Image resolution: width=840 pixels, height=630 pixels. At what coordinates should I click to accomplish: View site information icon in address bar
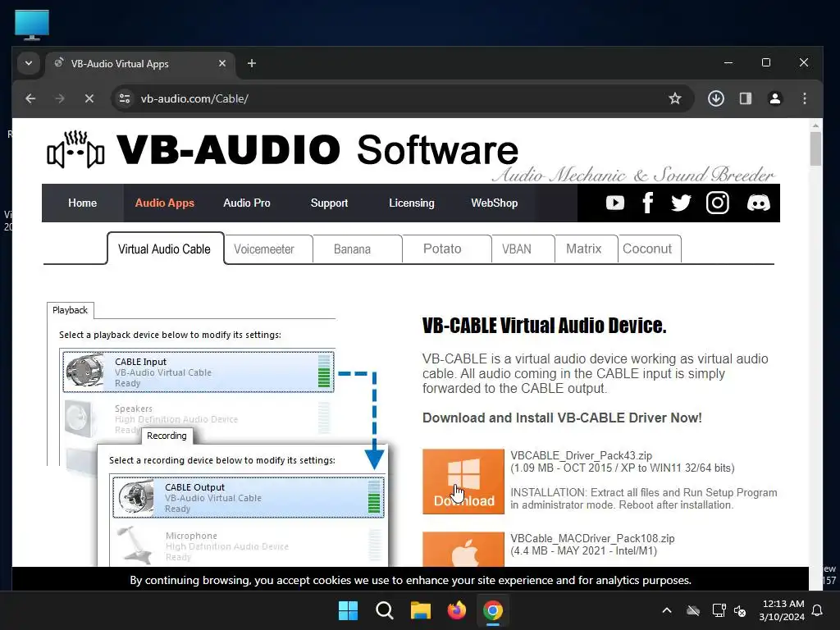(x=125, y=98)
